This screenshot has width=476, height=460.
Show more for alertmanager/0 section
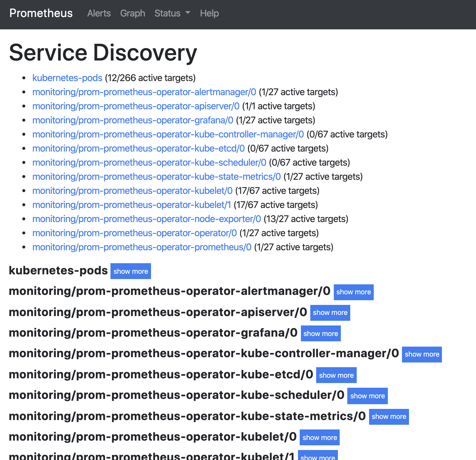354,292
